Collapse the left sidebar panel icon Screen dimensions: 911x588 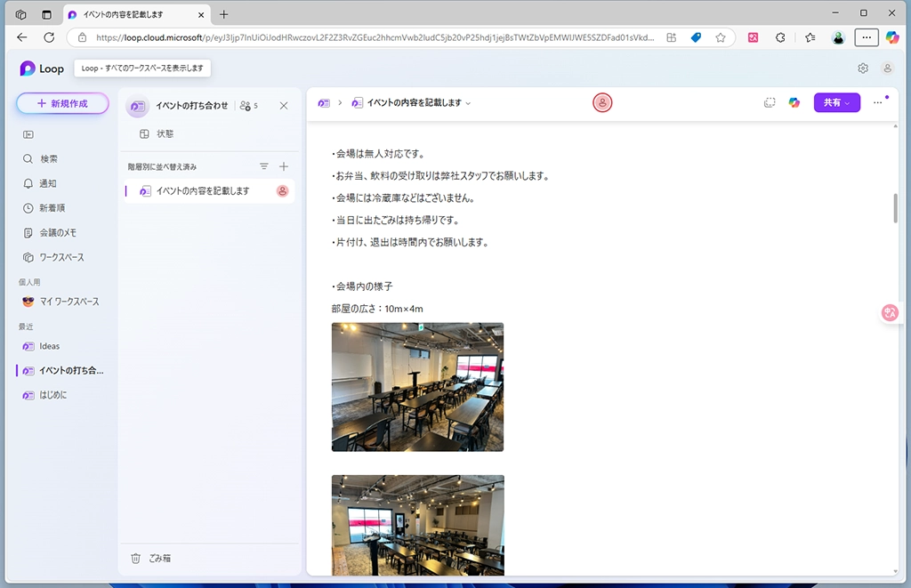pos(28,134)
